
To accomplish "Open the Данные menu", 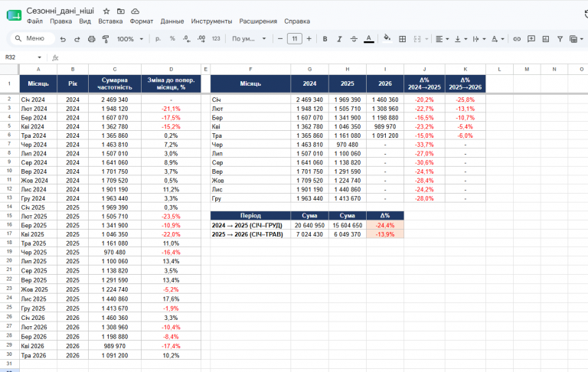I will tap(172, 21).
